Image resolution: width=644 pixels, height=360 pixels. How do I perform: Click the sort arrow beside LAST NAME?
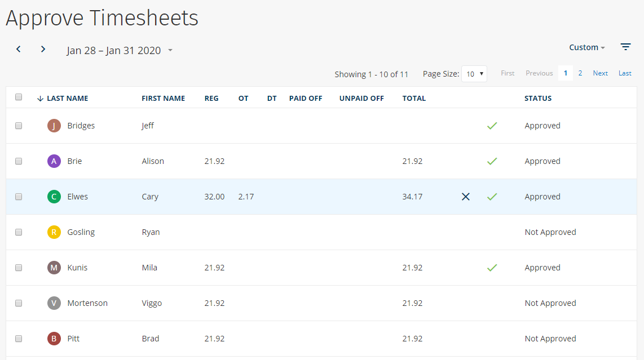pyautogui.click(x=39, y=98)
